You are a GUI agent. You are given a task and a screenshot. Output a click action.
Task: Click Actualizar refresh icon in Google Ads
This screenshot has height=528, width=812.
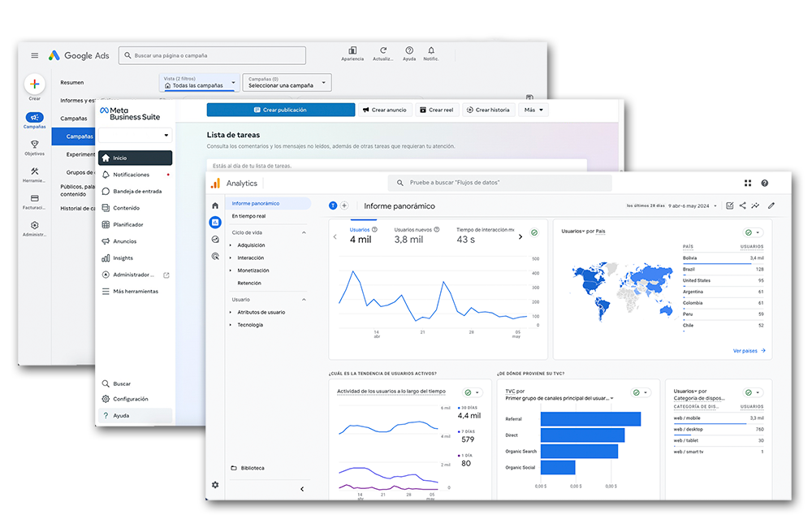(383, 50)
